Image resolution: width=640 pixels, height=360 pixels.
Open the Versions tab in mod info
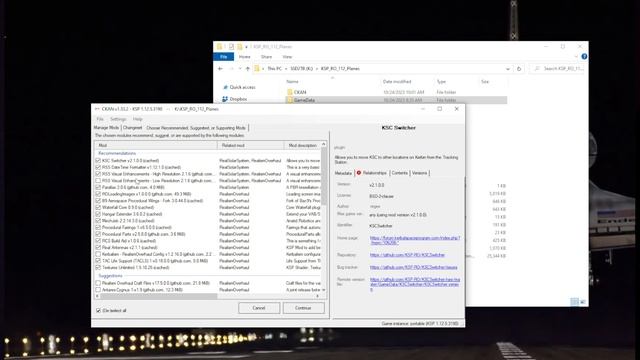tap(419, 173)
